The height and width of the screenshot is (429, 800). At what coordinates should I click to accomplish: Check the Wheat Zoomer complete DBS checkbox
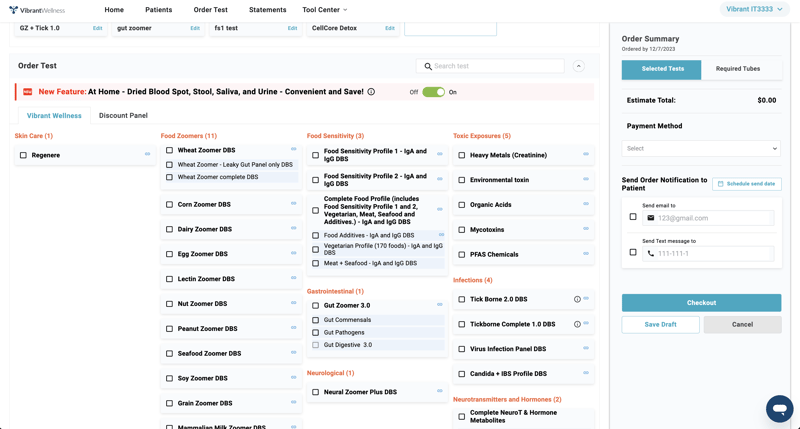[x=169, y=177]
